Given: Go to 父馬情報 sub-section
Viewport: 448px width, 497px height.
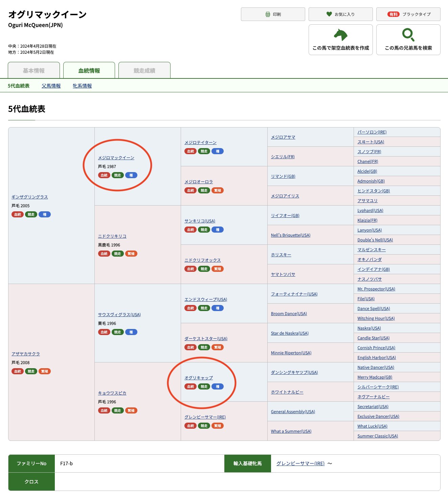Looking at the screenshot, I should click(51, 86).
